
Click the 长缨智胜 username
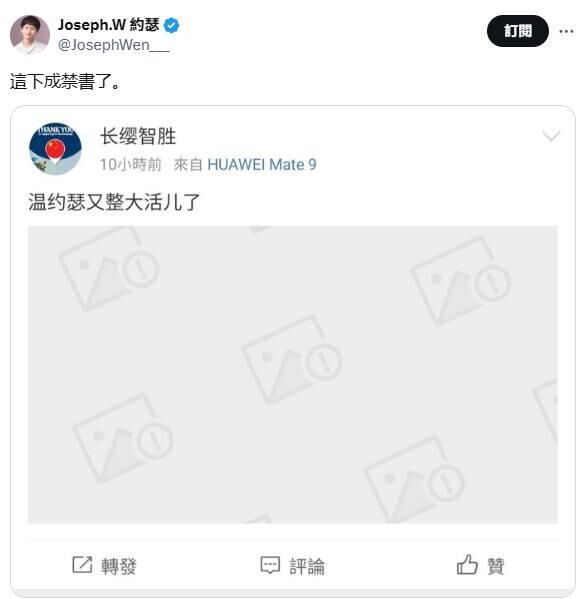point(138,136)
